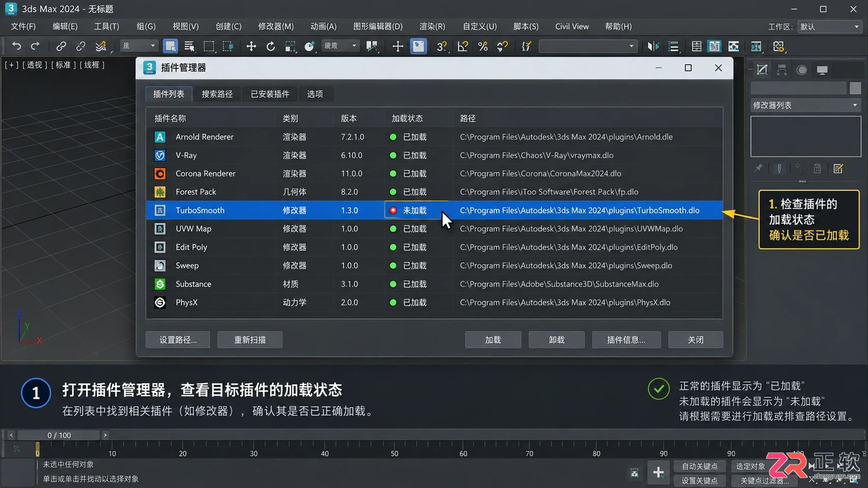The width and height of the screenshot is (868, 488).
Task: Toggle the Window/Crossing selection icon
Action: (228, 46)
